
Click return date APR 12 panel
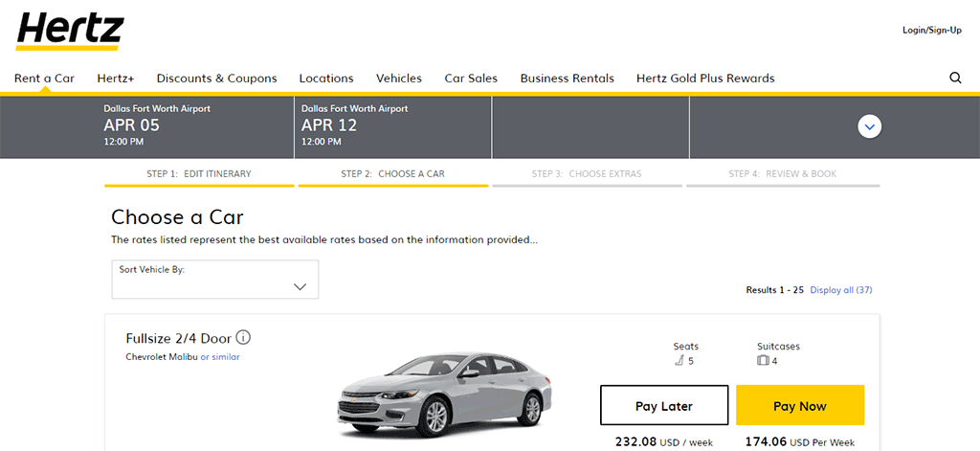(x=393, y=127)
